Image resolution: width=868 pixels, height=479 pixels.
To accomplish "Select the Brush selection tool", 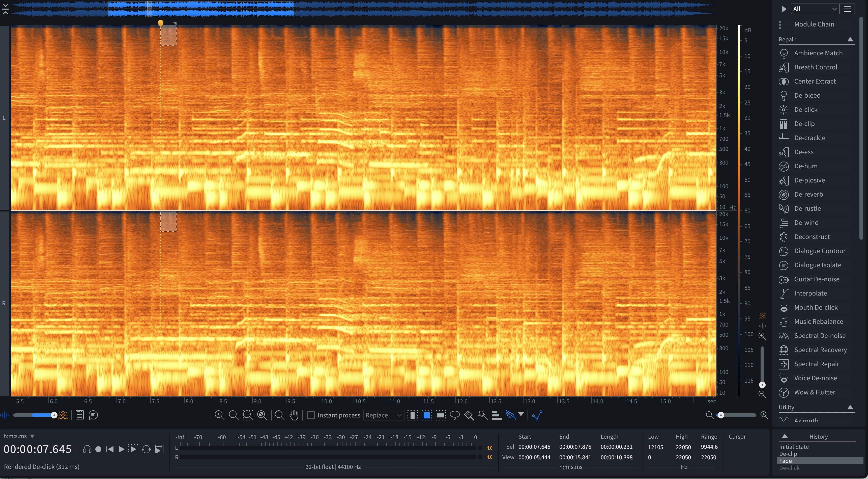I will 469,415.
